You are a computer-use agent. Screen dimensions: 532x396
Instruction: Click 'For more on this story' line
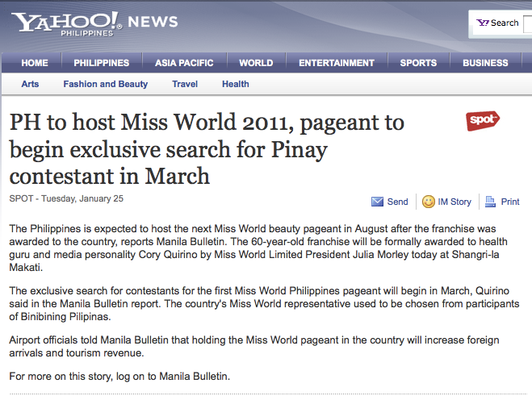click(119, 376)
